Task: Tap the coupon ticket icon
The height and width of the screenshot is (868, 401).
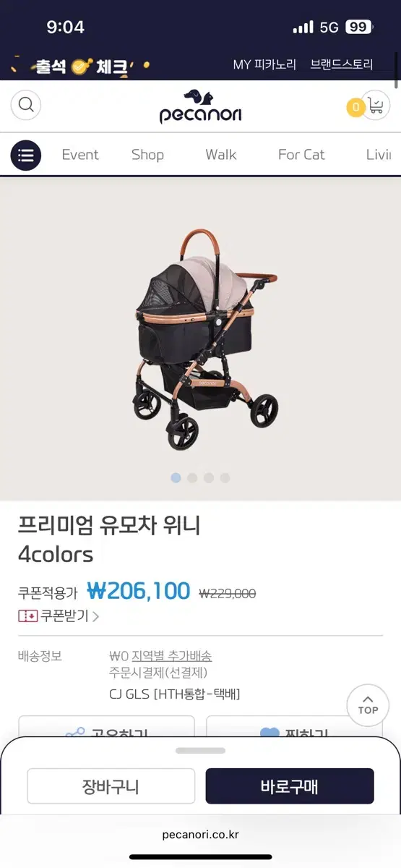Action: (x=27, y=616)
